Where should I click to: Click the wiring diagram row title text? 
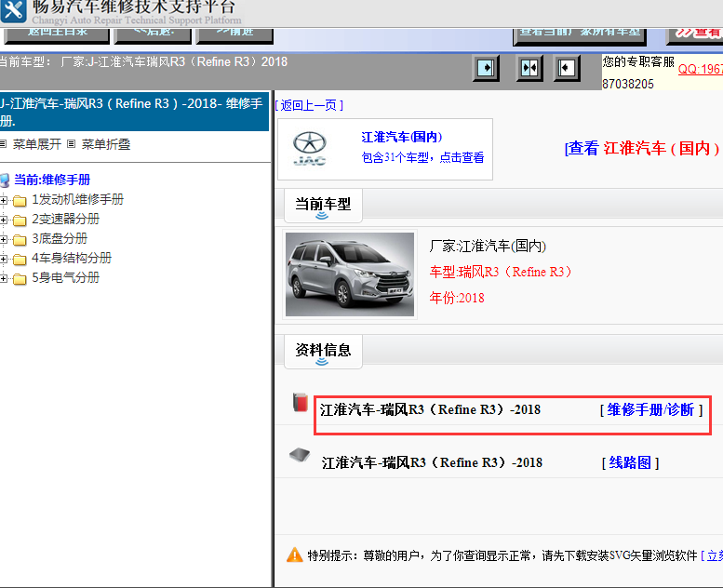click(432, 462)
